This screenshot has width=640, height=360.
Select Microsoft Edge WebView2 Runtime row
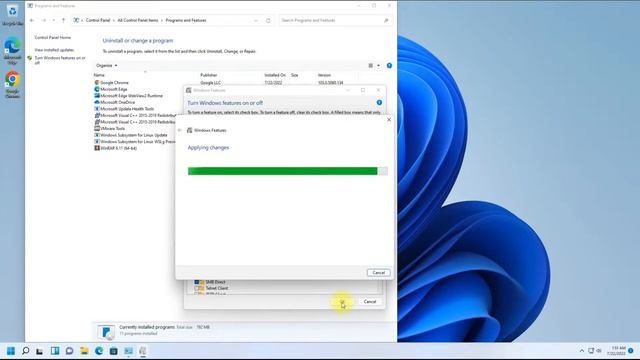point(131,96)
